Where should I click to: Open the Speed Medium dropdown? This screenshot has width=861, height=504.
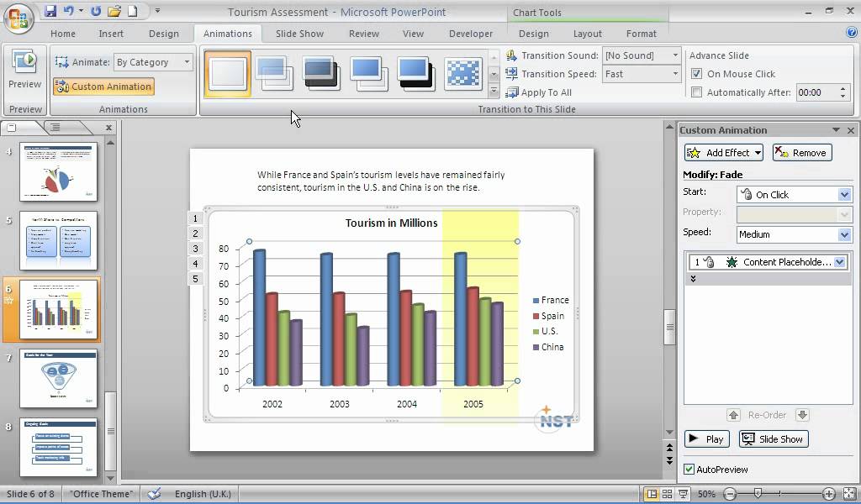point(844,234)
